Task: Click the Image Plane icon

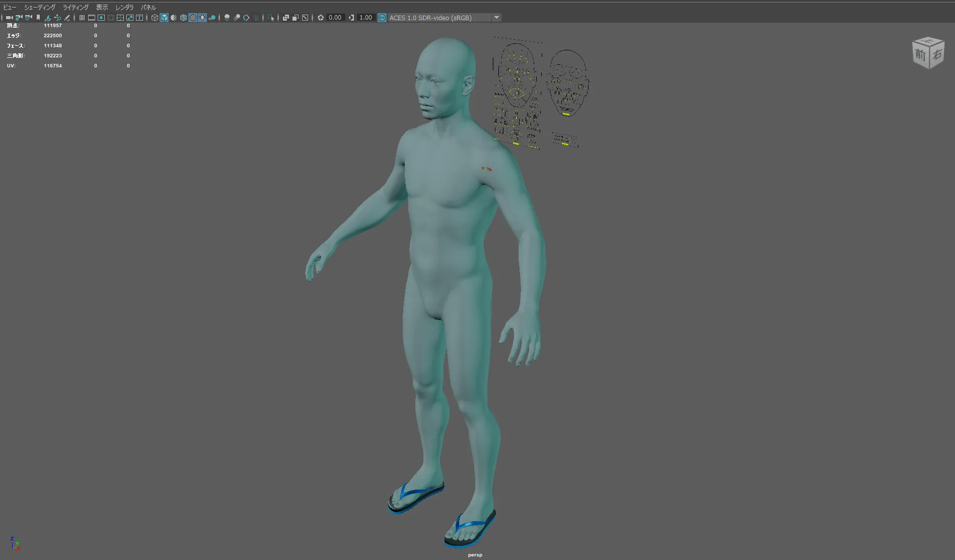Action: (48, 18)
